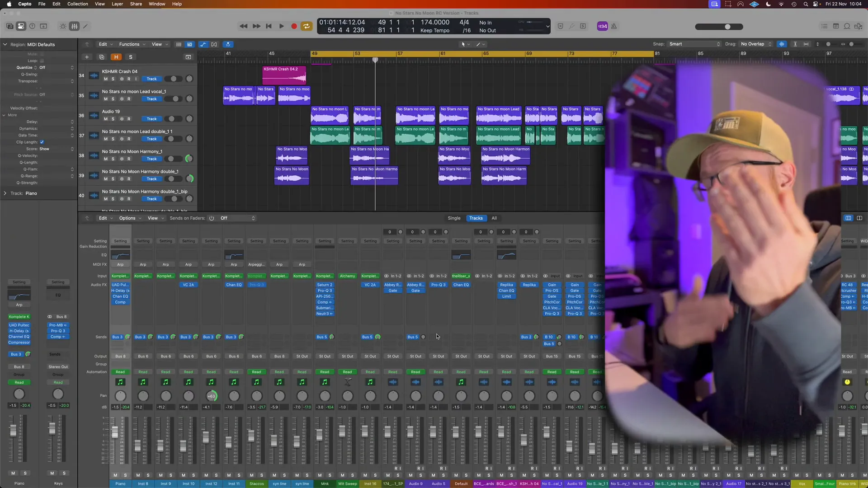Click the Rewind transport button
The image size is (868, 488).
(x=243, y=26)
